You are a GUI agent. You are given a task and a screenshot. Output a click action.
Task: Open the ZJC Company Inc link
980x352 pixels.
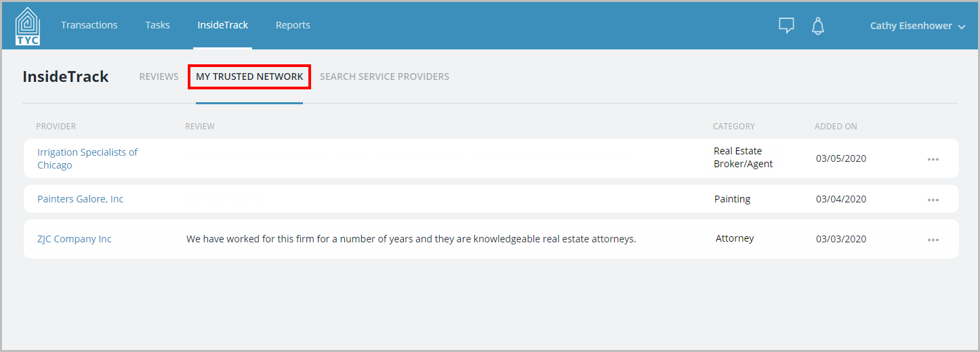74,239
